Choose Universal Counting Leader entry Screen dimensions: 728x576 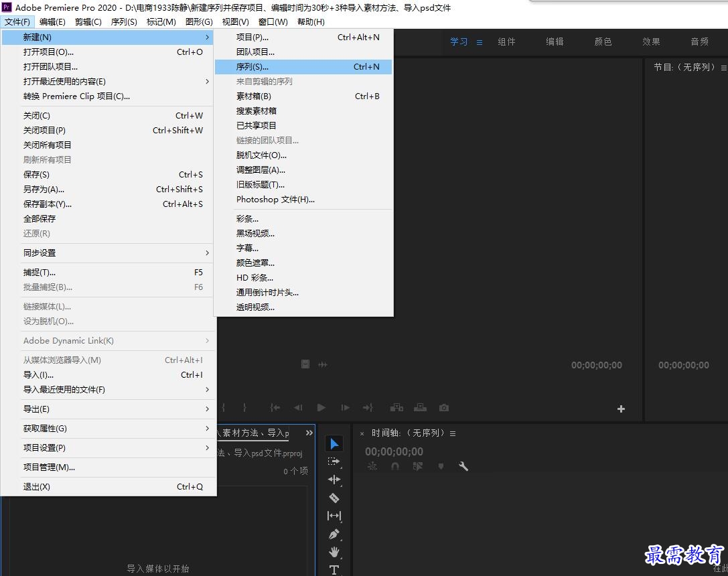303,293
